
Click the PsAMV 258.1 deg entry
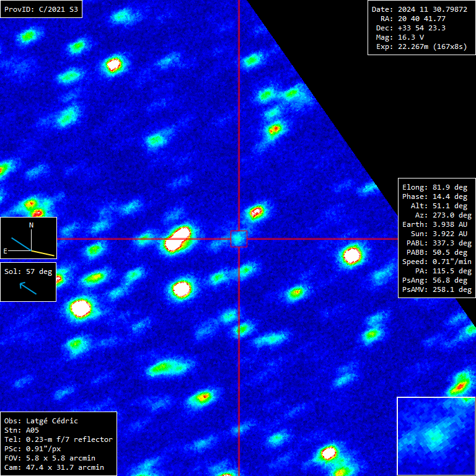[434, 289]
